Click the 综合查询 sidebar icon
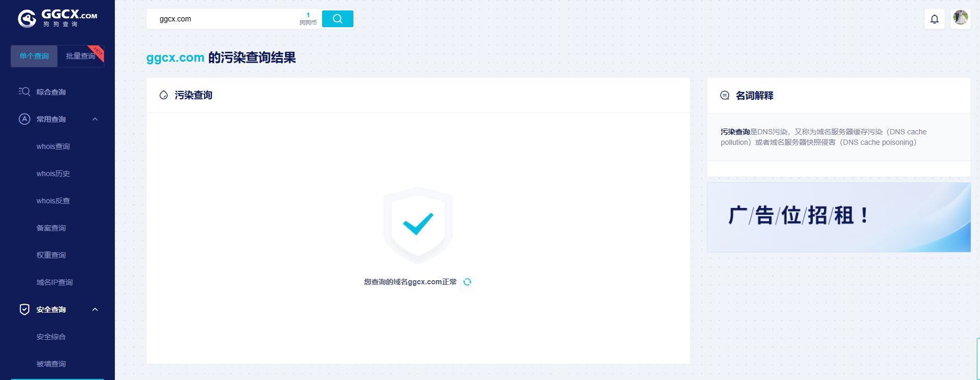Viewport: 980px width, 380px height. pyautogui.click(x=25, y=91)
